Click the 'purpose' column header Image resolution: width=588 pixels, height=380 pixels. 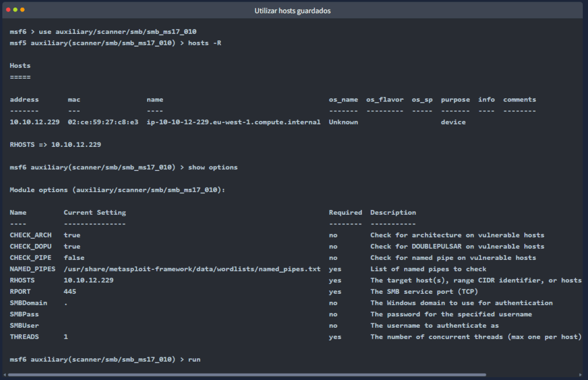tap(455, 100)
